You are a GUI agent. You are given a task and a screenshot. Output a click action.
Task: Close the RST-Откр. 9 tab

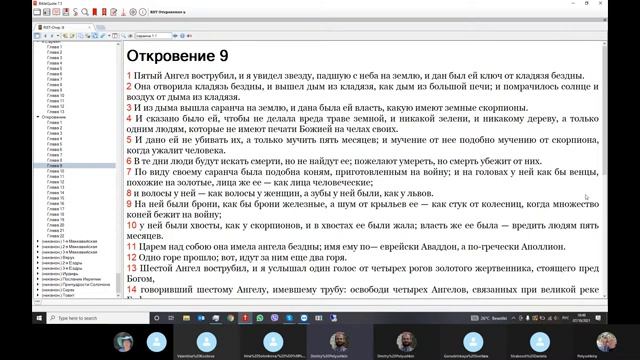click(x=89, y=27)
